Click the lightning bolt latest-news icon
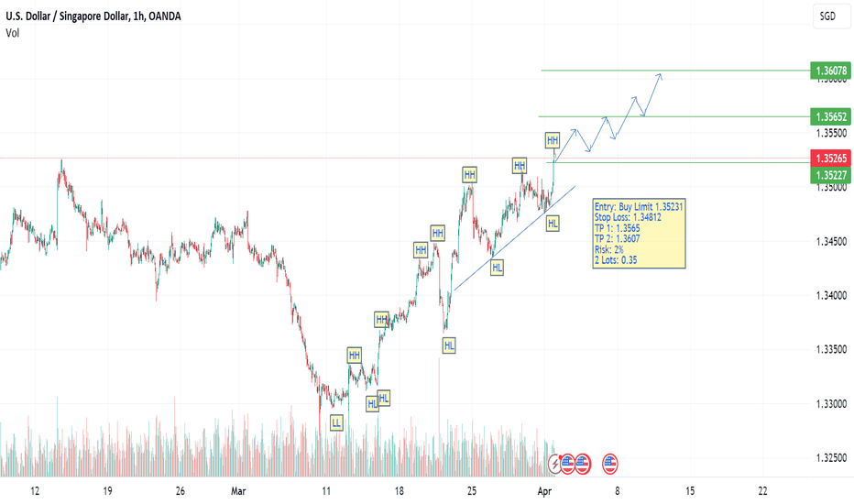The width and height of the screenshot is (854, 504). 554,464
